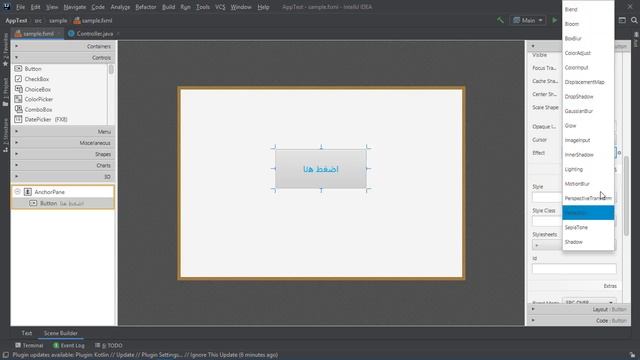The width and height of the screenshot is (640, 360).
Task: Expand the Code : Button inspector section
Action: [578, 320]
